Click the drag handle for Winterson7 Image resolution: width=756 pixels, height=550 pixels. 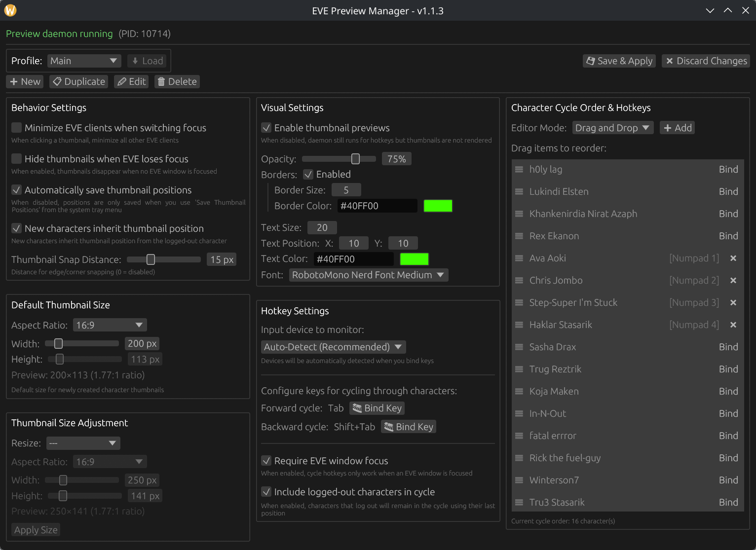[519, 480]
